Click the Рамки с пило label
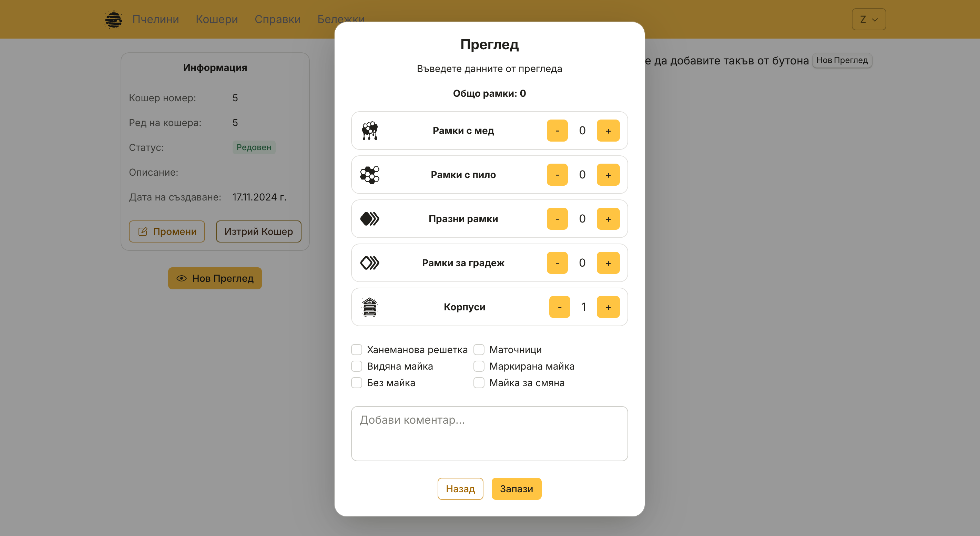980x536 pixels. [x=463, y=175]
